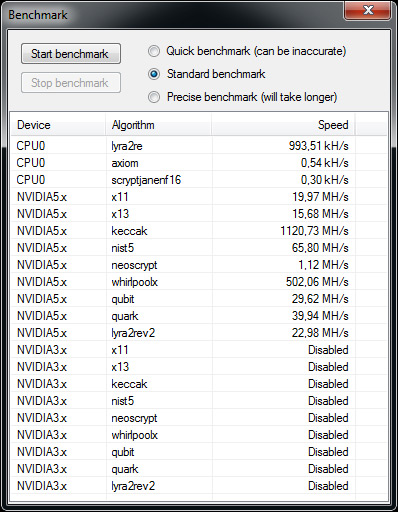Select whirlpoolx algorithm with 502,06 MH/s

click(x=199, y=282)
